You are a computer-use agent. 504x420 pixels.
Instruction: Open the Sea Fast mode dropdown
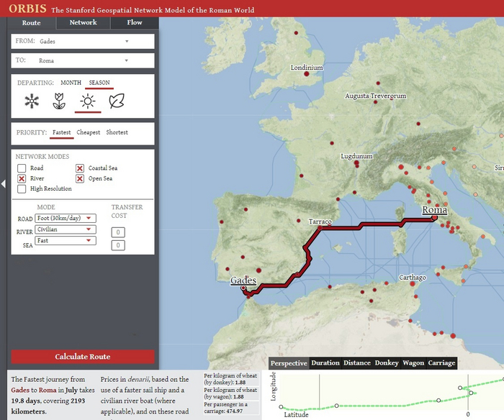pos(66,240)
